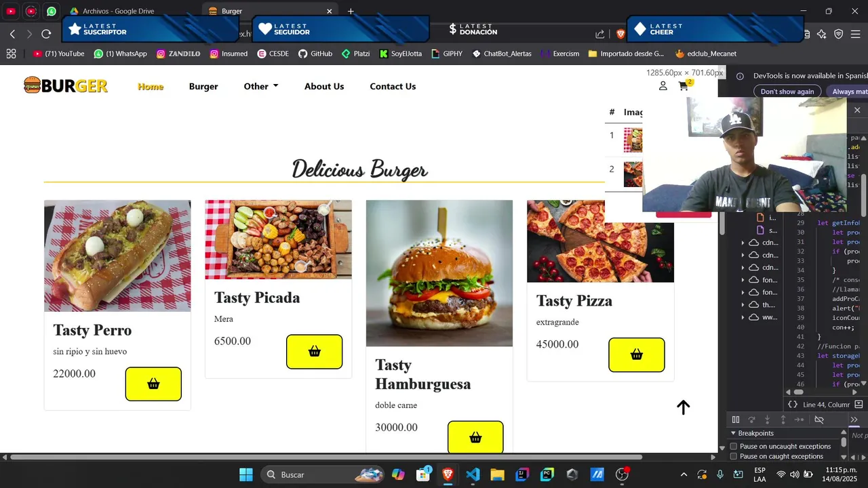Open Contact Us in the site navbar

pos(393,86)
